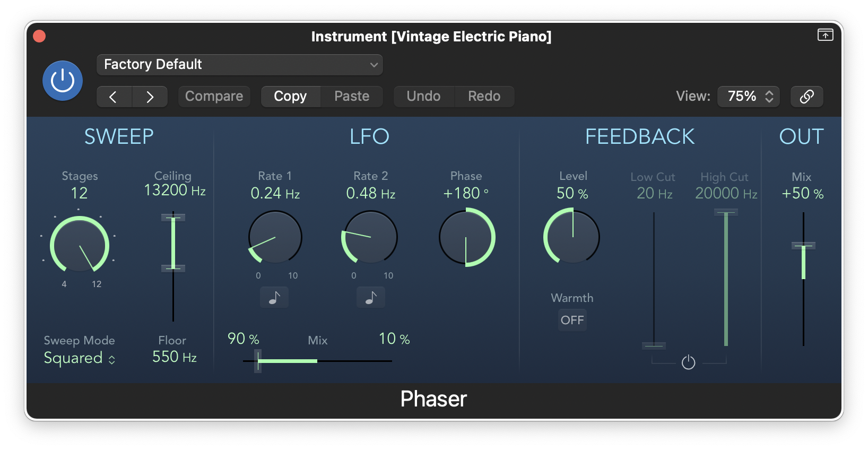Click the LFO Mix 10 % value
The width and height of the screenshot is (868, 450).
[x=394, y=339]
